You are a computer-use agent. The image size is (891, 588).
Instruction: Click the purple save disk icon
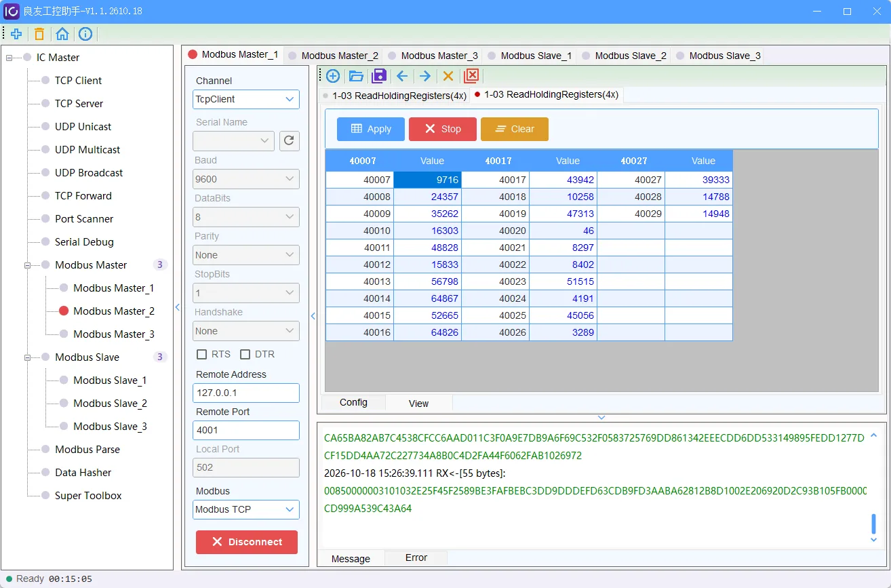click(380, 76)
